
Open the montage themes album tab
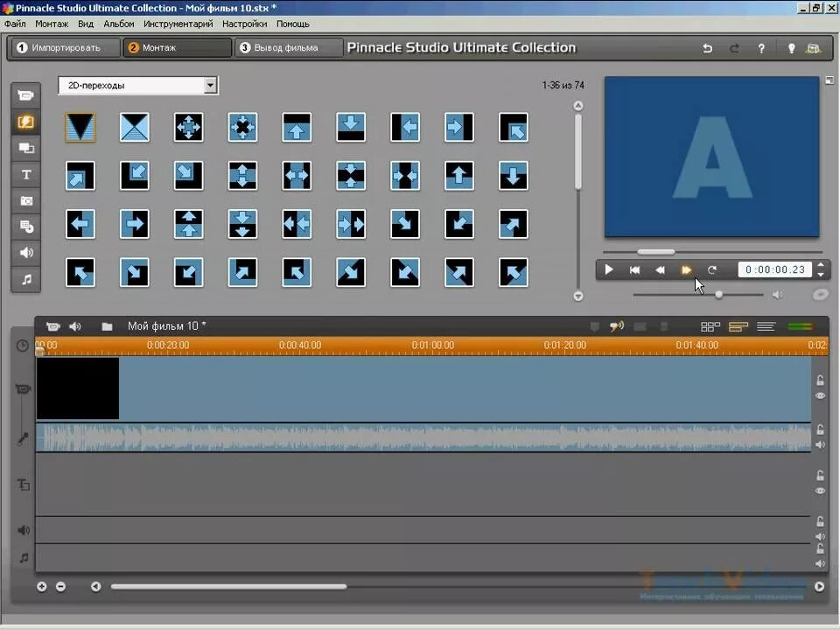click(25, 149)
